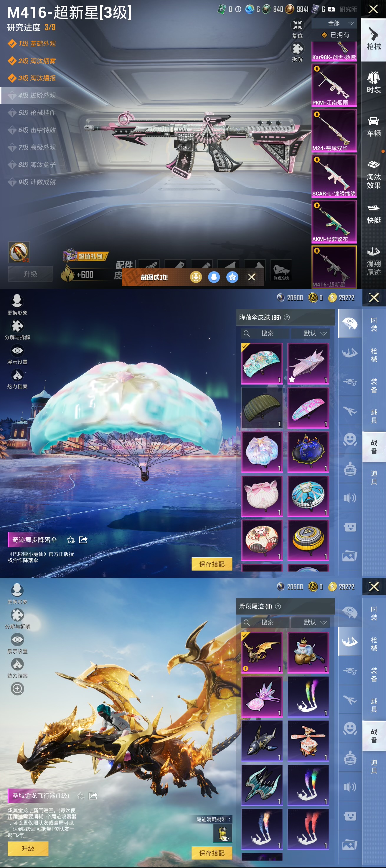Open 热力档案 flame icon in glide trail screen
Image resolution: width=386 pixels, height=868 pixels.
point(17,664)
